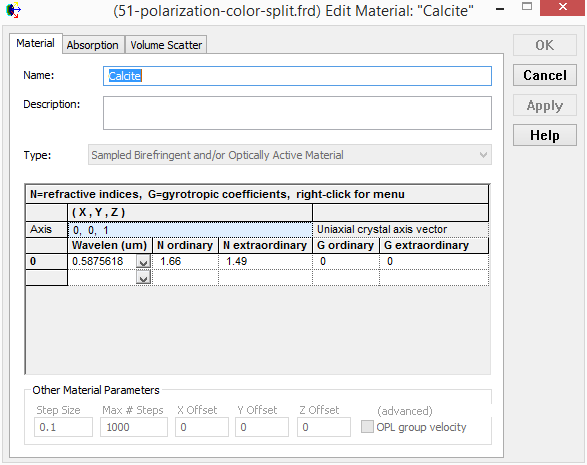Screen dimensions: 587x465
Task: Open wavelength dropdown in empty row
Action: [x=143, y=278]
